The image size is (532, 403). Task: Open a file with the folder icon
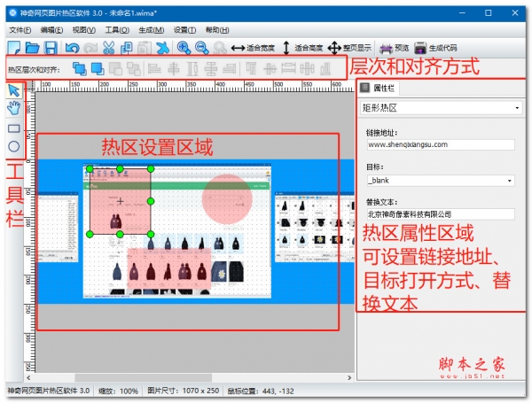click(33, 48)
